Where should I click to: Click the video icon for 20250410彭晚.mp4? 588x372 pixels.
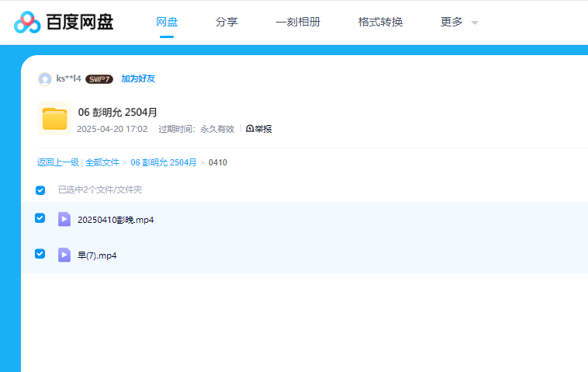tap(64, 219)
